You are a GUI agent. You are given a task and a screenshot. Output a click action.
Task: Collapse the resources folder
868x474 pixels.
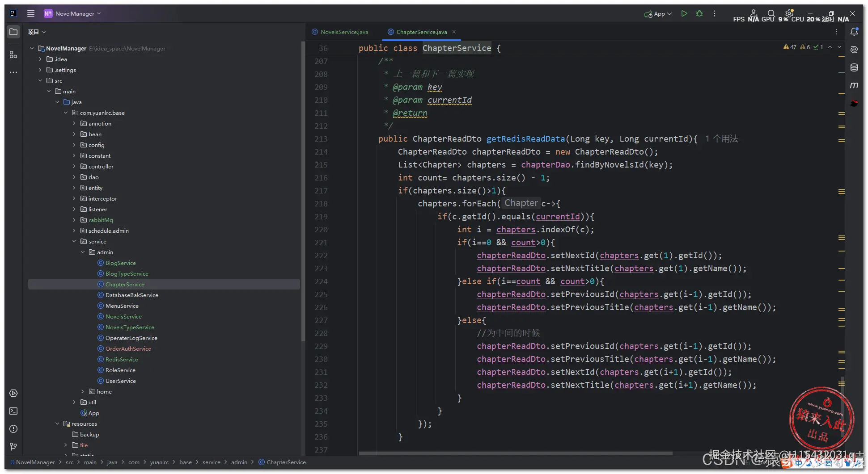(57, 424)
